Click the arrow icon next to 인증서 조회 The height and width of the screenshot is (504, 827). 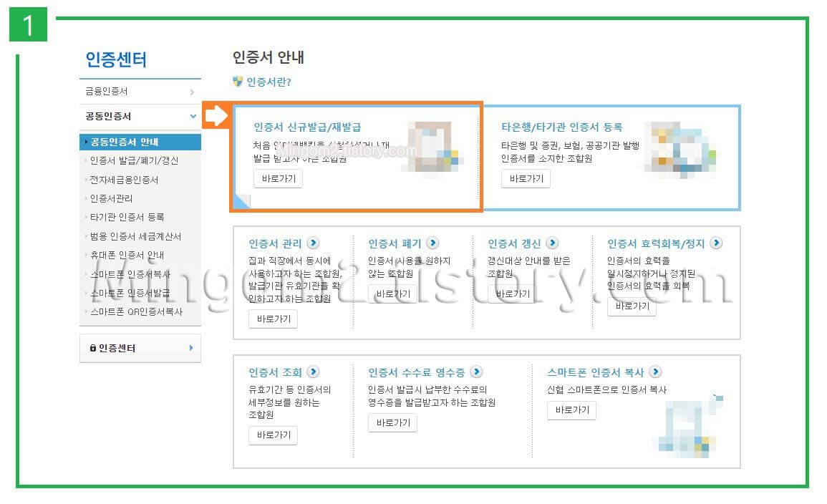[x=313, y=372]
